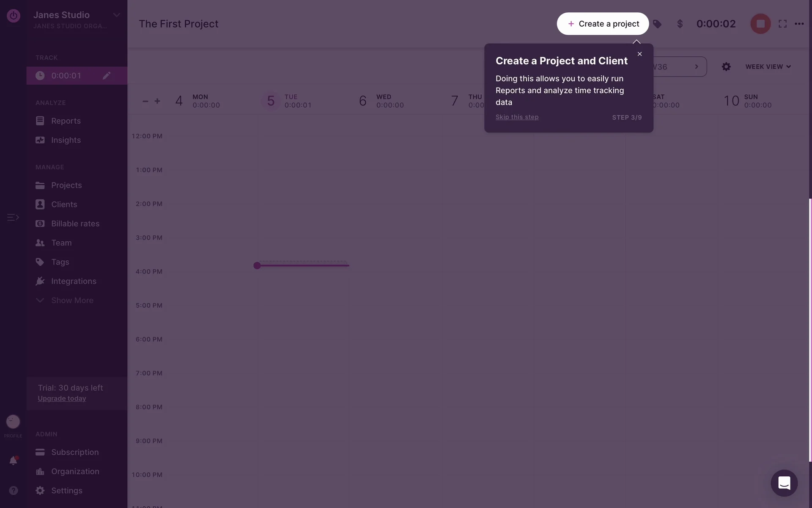Toggle the billable dollar sign icon

click(680, 24)
